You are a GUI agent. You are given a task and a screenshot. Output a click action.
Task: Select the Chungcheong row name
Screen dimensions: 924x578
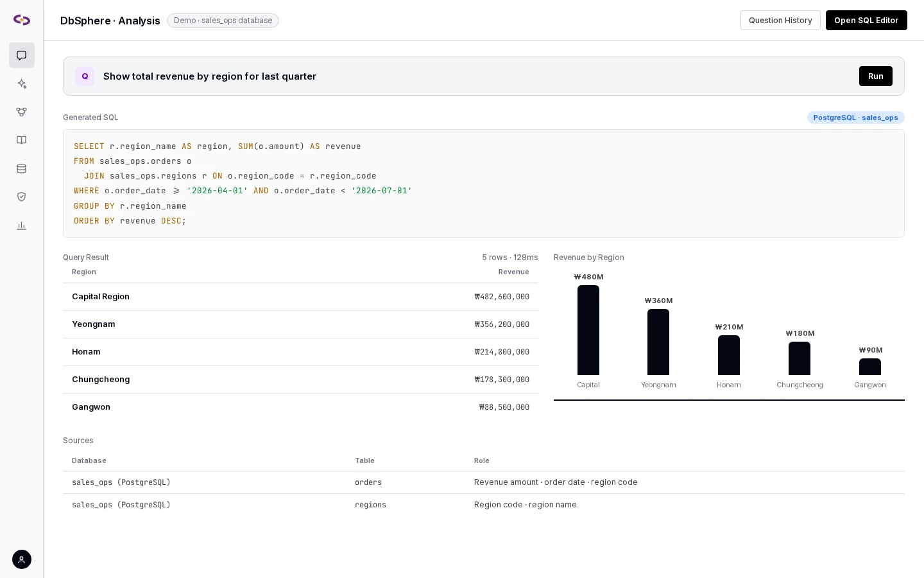click(x=101, y=380)
